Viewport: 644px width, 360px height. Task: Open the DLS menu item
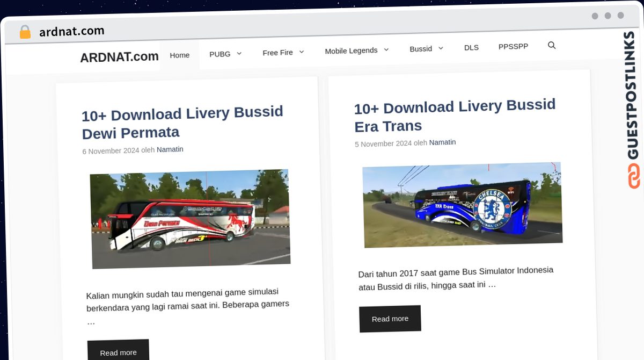click(471, 48)
